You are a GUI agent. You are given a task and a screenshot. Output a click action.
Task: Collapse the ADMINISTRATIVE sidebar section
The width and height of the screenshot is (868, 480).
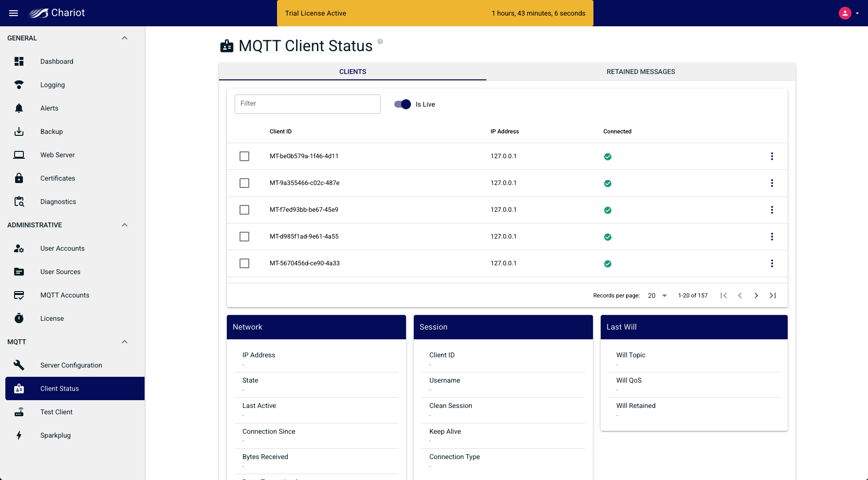125,225
